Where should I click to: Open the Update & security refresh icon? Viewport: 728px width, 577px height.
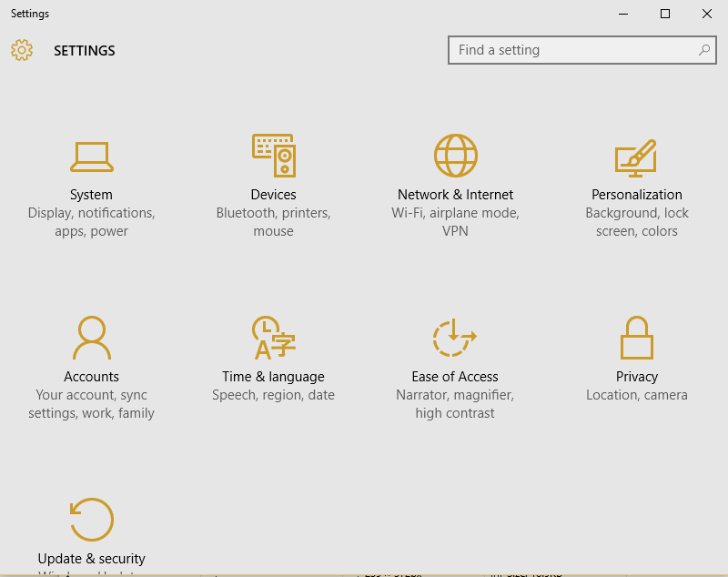pos(92,520)
